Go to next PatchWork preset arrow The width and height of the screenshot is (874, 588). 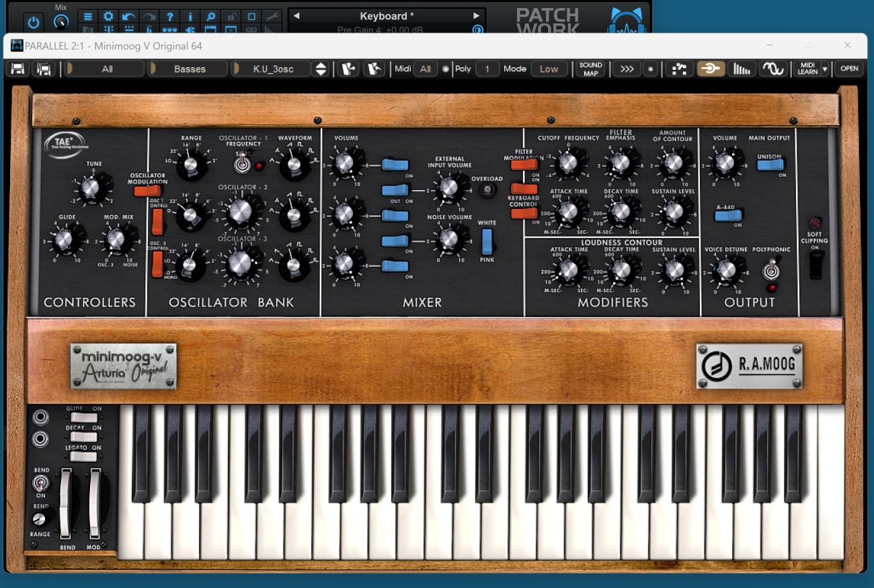[476, 15]
